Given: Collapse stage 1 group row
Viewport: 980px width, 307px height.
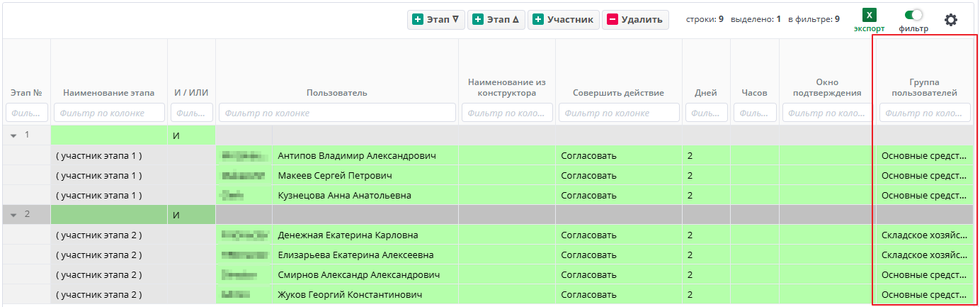Looking at the screenshot, I should tap(13, 135).
